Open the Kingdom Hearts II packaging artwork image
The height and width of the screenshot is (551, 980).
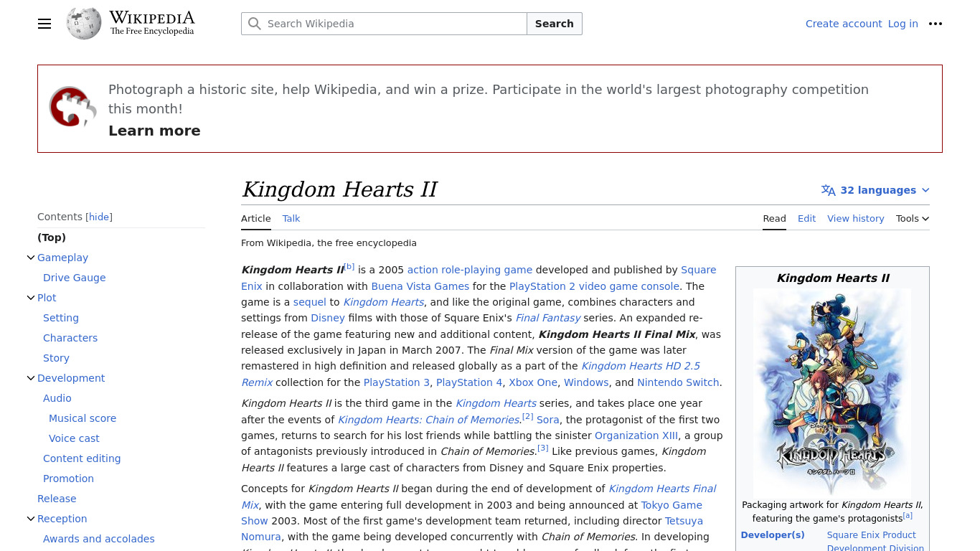[x=832, y=392]
